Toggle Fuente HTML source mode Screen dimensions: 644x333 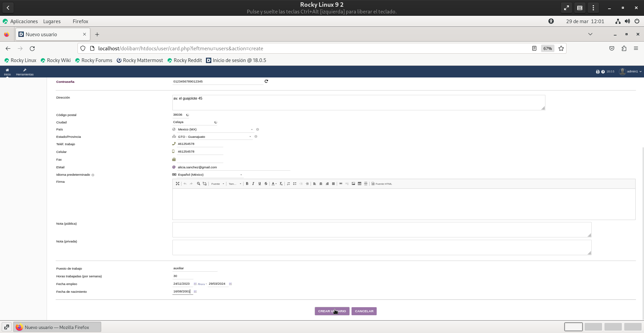(382, 184)
